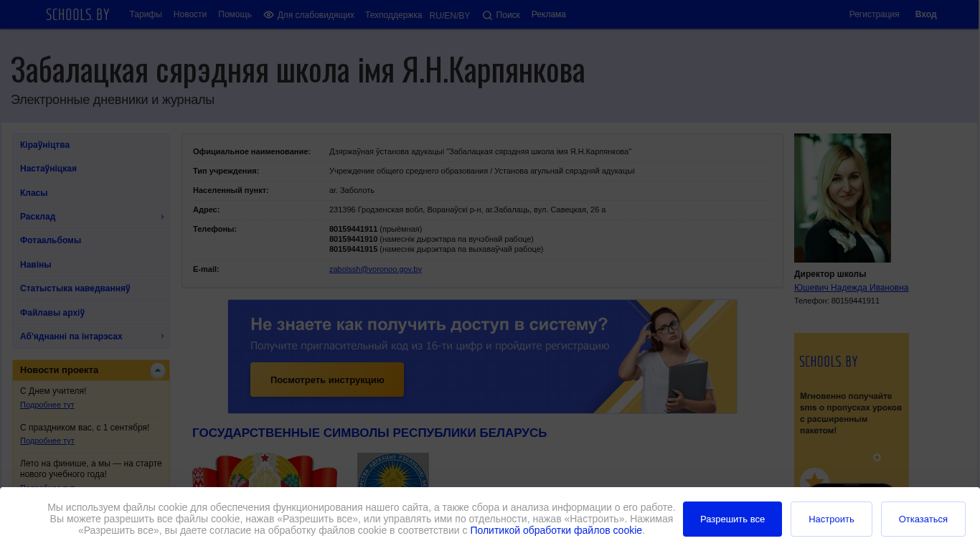Image resolution: width=980 pixels, height=551 pixels.
Task: Click the Государственные символы Республики Беларусь heading
Action: (369, 433)
